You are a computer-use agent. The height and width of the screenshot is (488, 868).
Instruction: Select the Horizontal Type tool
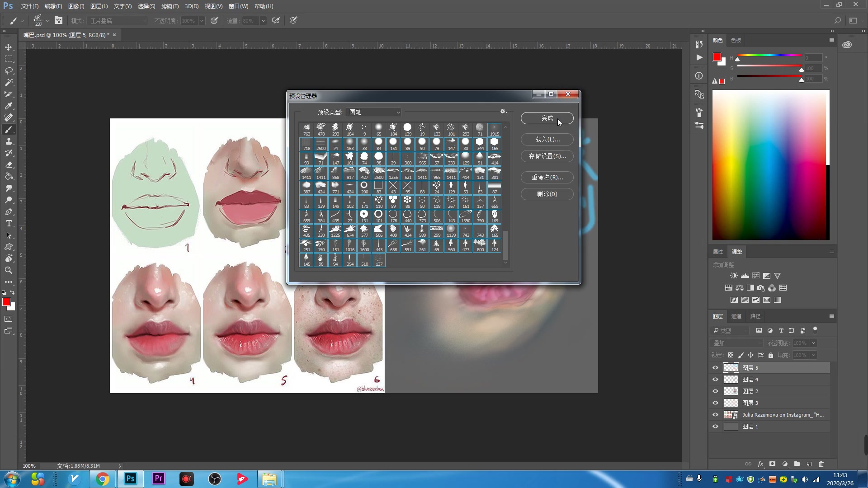pos(9,223)
